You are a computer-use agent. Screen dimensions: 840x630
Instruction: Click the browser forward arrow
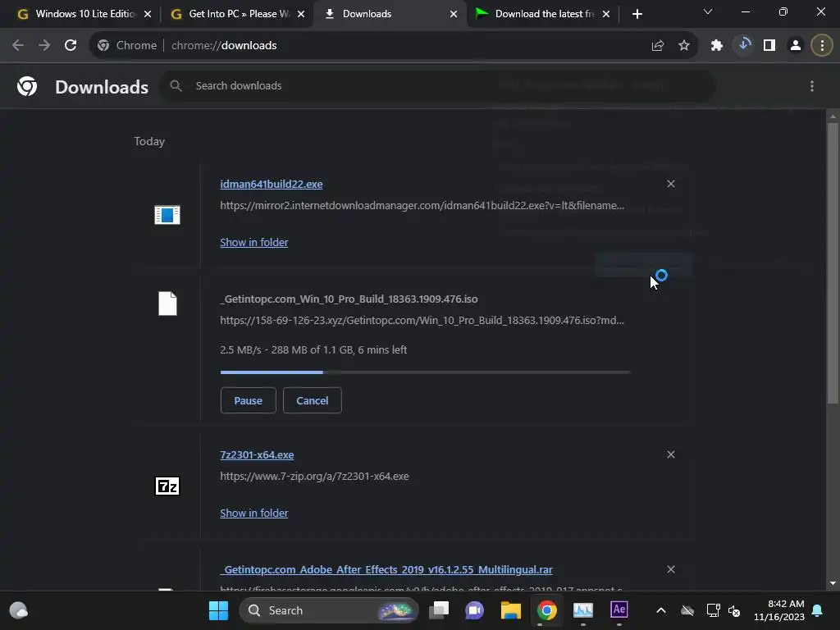click(x=44, y=46)
